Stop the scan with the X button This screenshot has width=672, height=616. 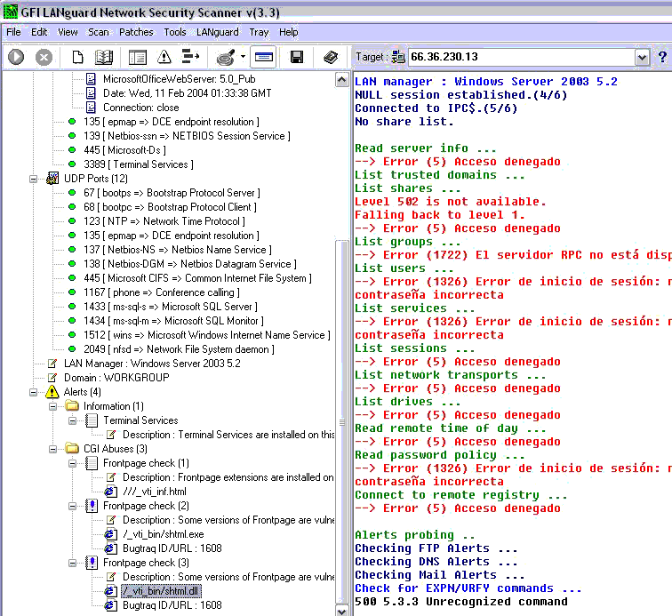pyautogui.click(x=44, y=57)
